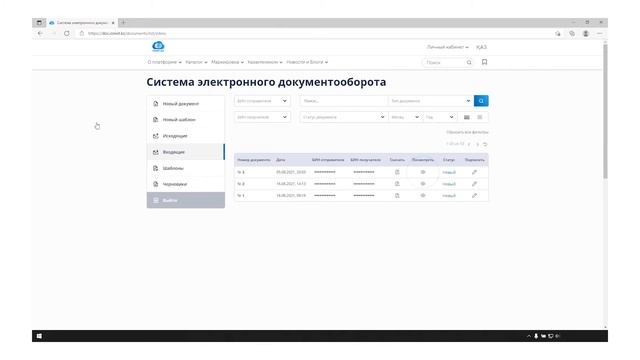View document № 1 using the eye icon

(423, 196)
